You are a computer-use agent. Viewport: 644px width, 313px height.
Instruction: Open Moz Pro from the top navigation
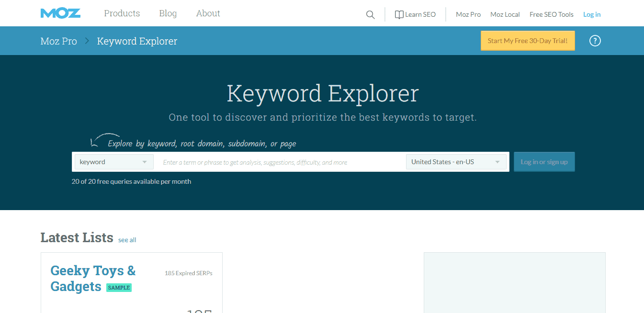pos(468,14)
